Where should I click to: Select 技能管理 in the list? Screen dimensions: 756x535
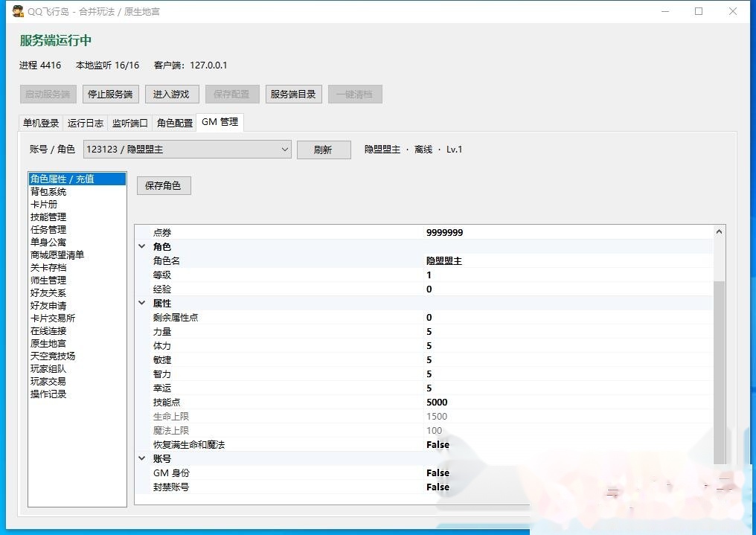(x=77, y=217)
